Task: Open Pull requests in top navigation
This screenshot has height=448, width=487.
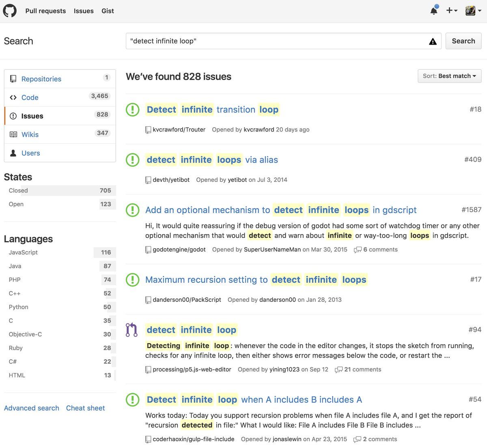Action: point(45,11)
